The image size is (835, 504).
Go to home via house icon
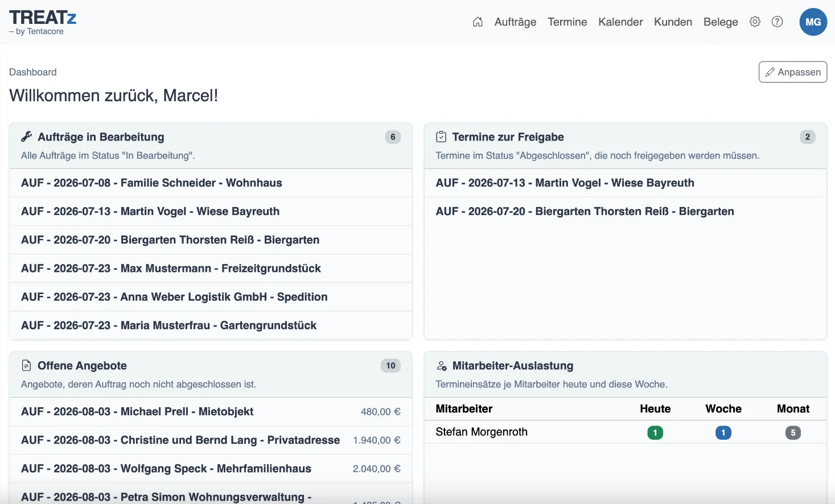[x=478, y=22]
